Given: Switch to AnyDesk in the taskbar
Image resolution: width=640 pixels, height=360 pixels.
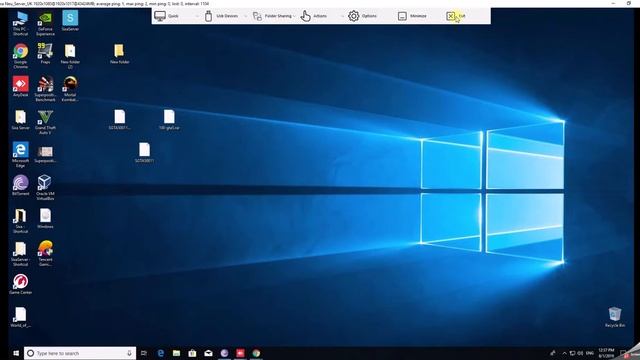Looking at the screenshot, I should tap(240, 353).
